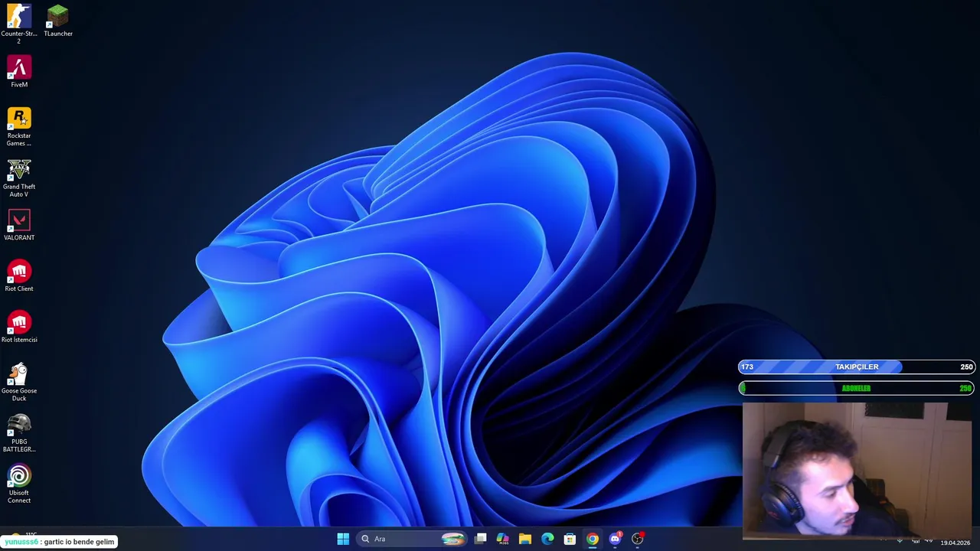Open the Windows Start menu
Screen dimensions: 980x551
click(343, 539)
